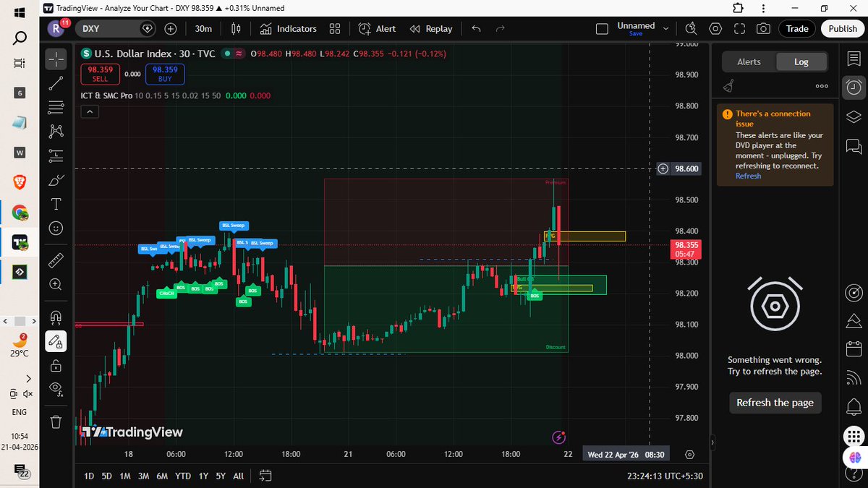Open the Trade panel button
This screenshot has height=488, width=868.
pos(797,29)
